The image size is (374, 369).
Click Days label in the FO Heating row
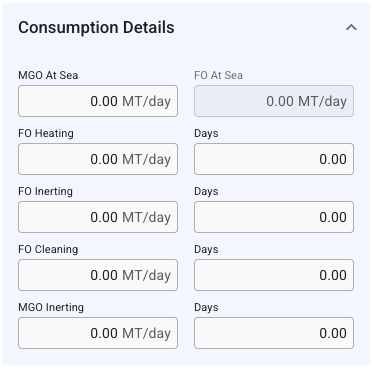(x=206, y=133)
